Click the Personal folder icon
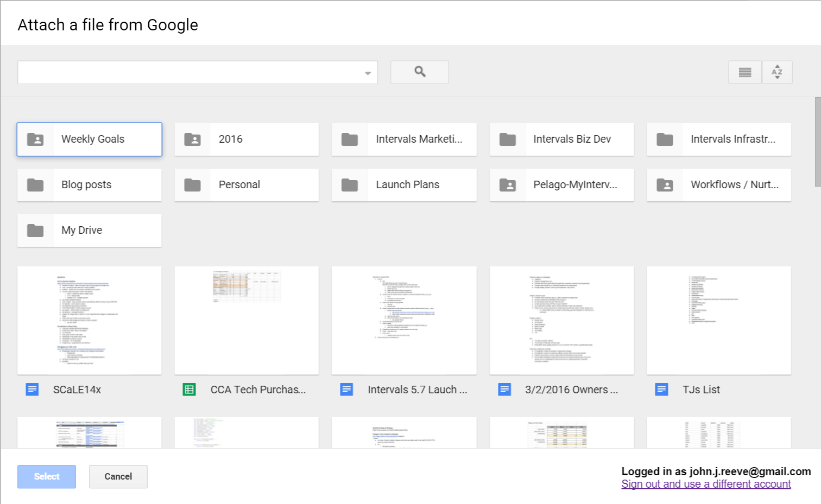Screen dimensions: 821x504 pos(192,185)
